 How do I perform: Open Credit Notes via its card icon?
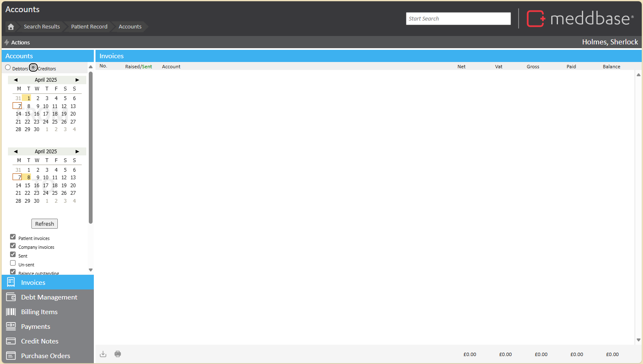(x=11, y=341)
